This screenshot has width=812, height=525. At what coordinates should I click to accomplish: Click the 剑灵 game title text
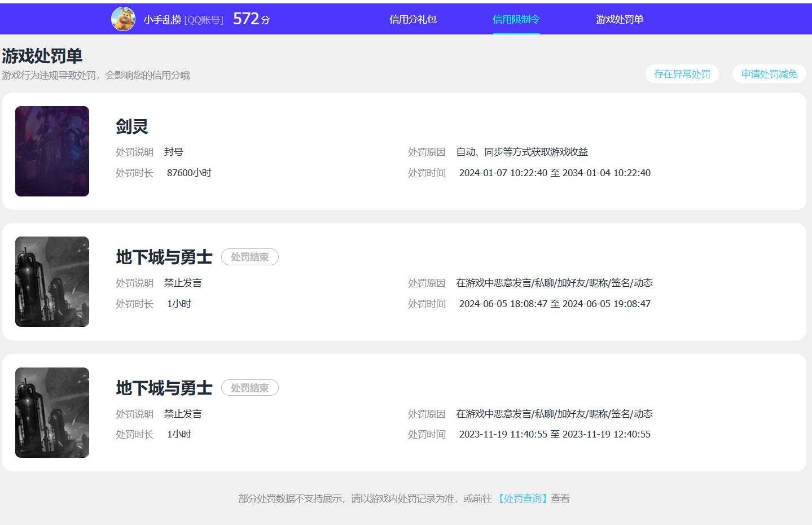click(x=130, y=126)
